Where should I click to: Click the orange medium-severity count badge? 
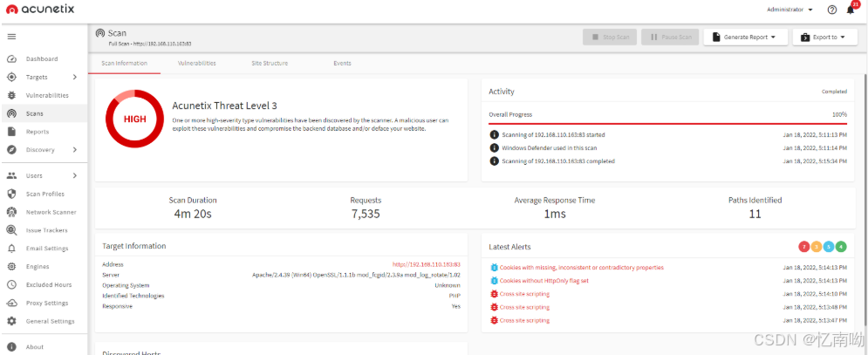click(x=816, y=247)
